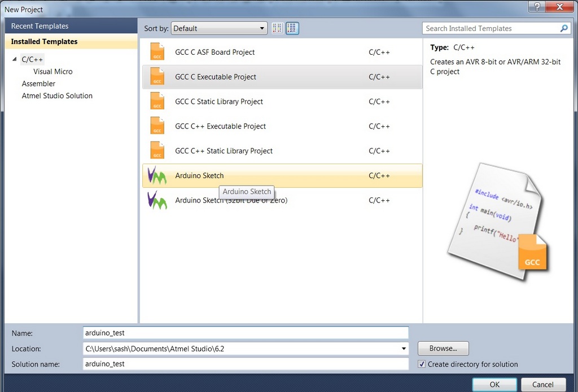The width and height of the screenshot is (578, 392).
Task: Click the search magnifier icon
Action: point(564,28)
